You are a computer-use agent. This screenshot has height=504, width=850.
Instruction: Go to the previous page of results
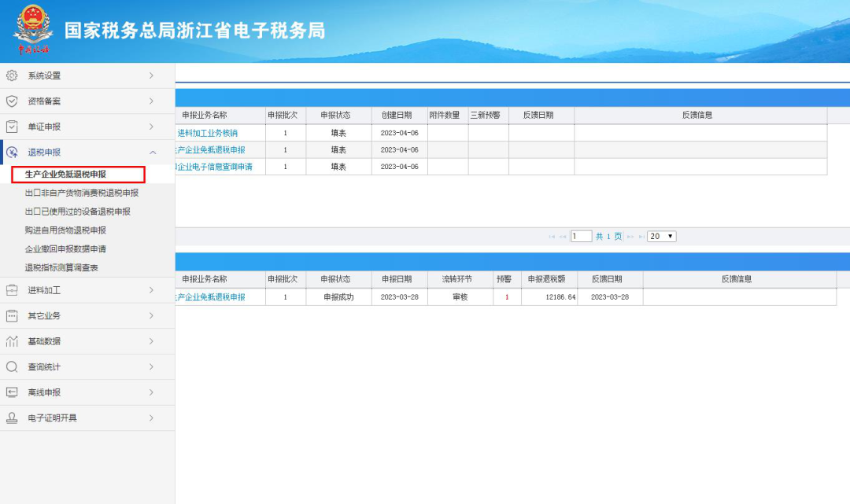[x=563, y=237]
